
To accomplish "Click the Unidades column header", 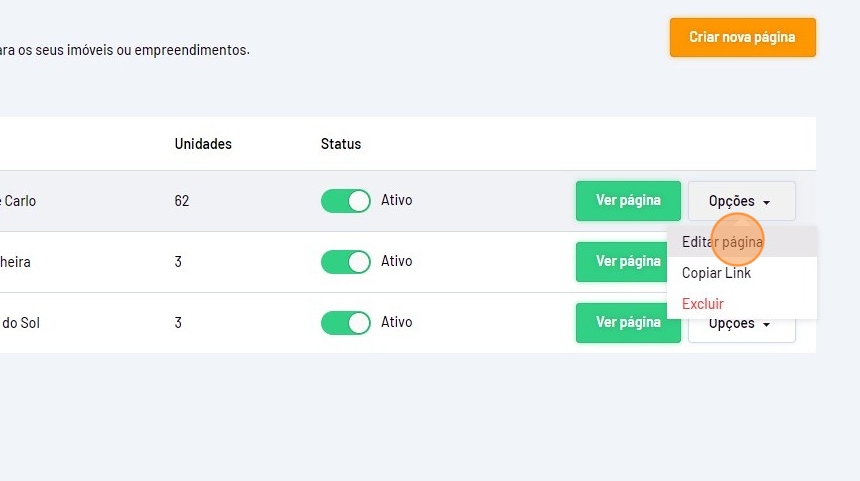I will point(203,144).
